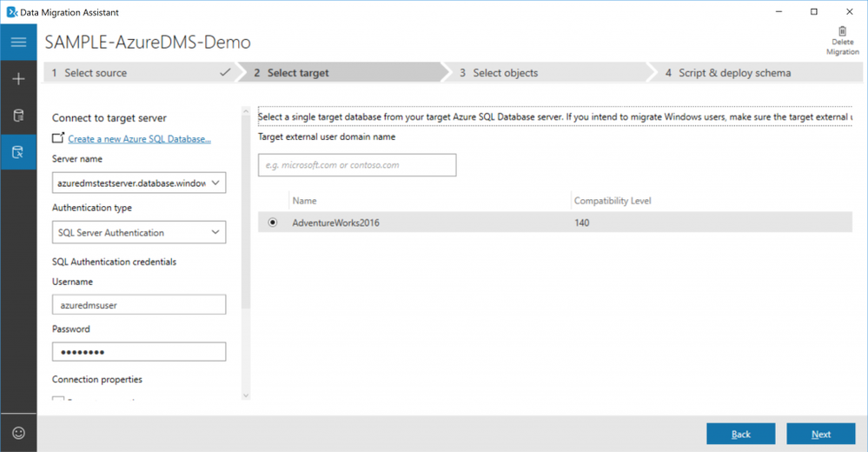This screenshot has height=452, width=868.
Task: Go to step 2 Select target
Action: (343, 72)
